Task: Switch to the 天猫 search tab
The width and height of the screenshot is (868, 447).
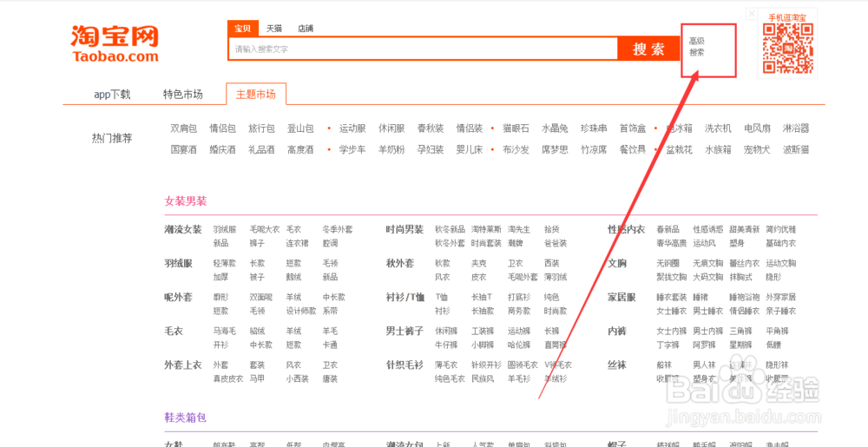Action: [x=274, y=29]
